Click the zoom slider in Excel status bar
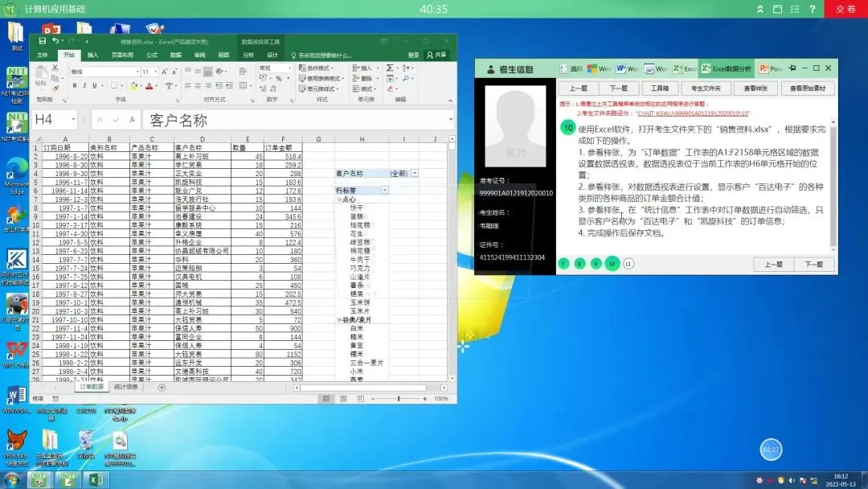 click(x=399, y=399)
